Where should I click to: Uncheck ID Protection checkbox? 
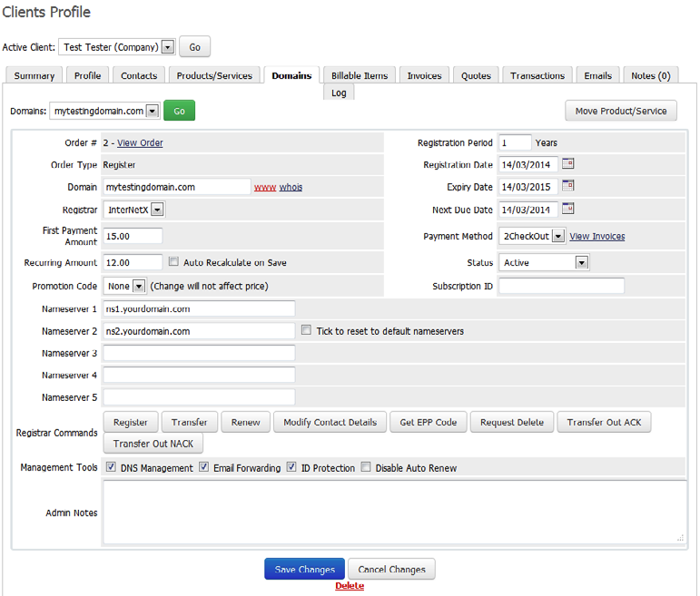point(291,467)
